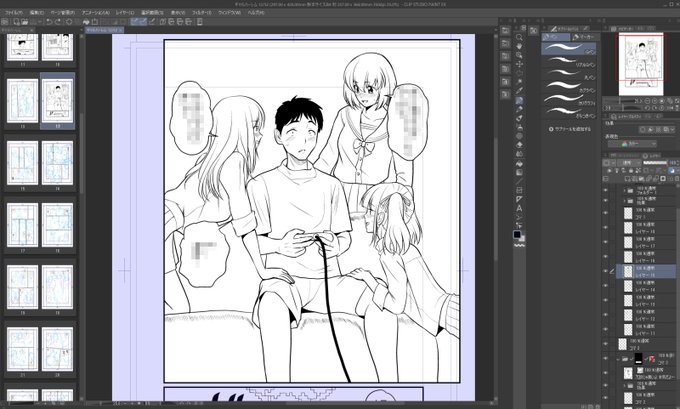Select the Ruler tool
The height and width of the screenshot is (409, 680).
pos(519,199)
